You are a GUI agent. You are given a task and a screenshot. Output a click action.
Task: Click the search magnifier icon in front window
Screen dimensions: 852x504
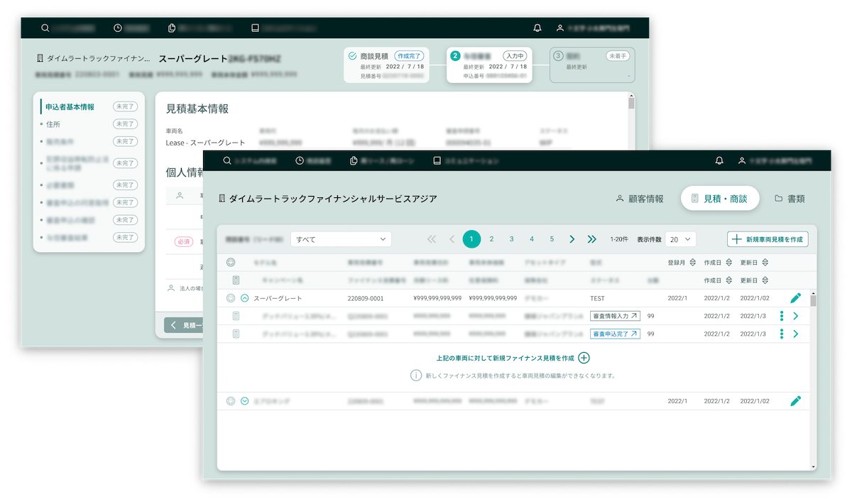click(227, 160)
